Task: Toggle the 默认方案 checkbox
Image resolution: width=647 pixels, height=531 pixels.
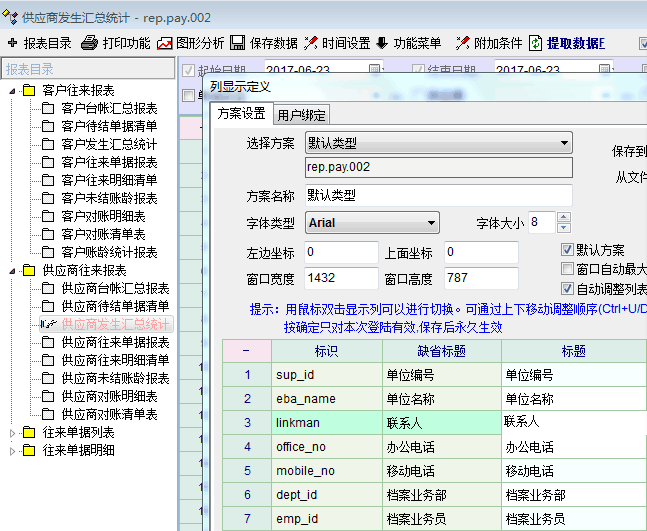Action: coord(567,250)
